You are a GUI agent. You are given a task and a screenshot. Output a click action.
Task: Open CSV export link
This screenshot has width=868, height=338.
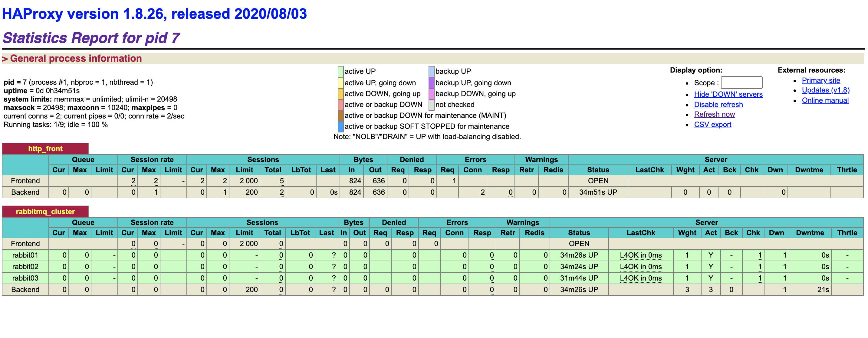[713, 125]
